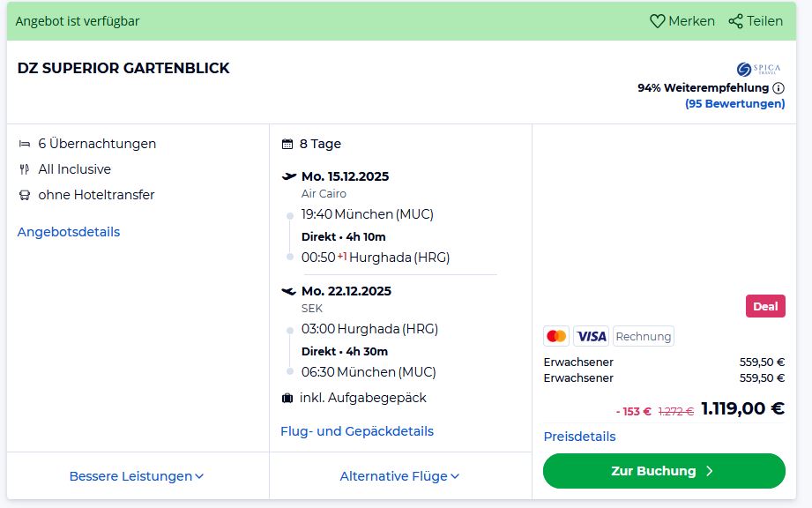812x508 pixels.
Task: Click the Mastercard payment icon
Action: 556,336
